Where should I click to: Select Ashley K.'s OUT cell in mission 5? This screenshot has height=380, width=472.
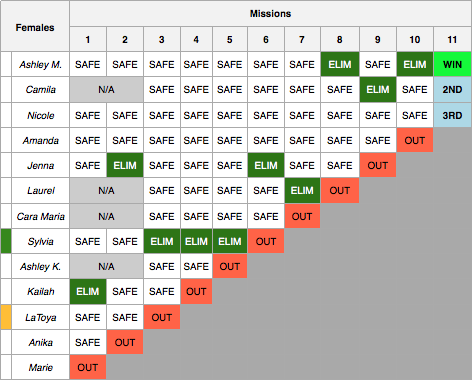point(230,266)
